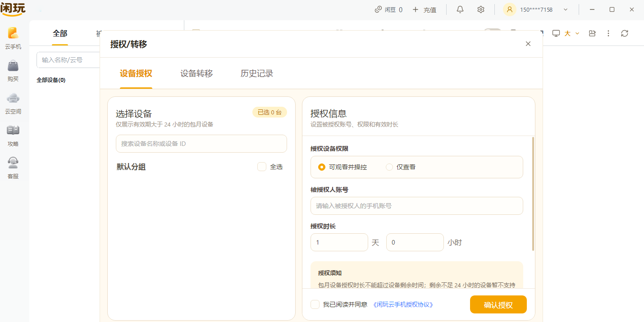Image resolution: width=644 pixels, height=322 pixels.
Task: Click the group move folder icon
Action: click(592, 33)
